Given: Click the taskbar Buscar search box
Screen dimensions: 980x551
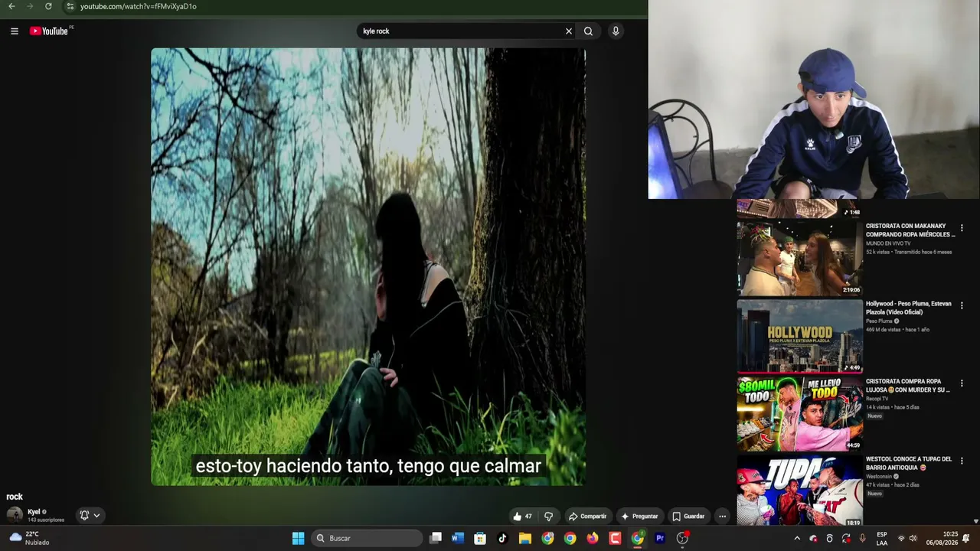Looking at the screenshot, I should tap(368, 538).
